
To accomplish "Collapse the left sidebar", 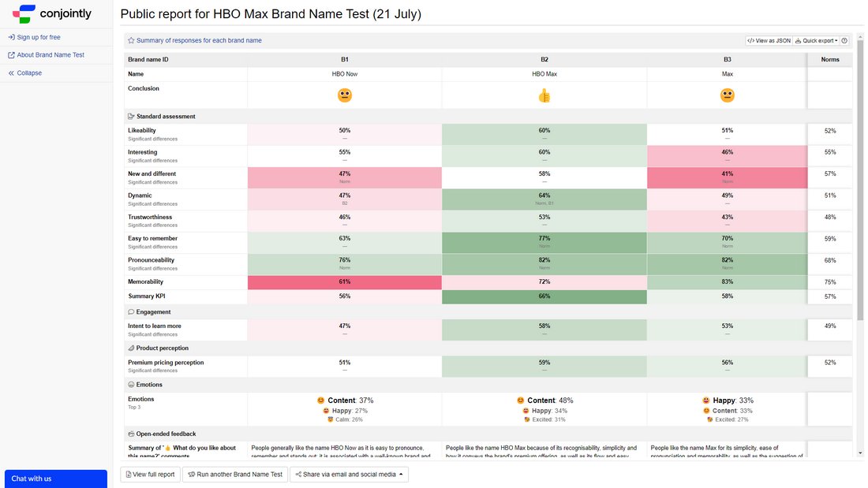I will [25, 73].
